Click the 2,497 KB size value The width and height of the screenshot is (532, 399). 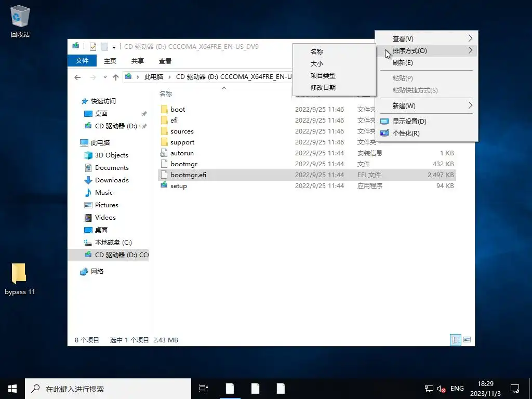point(441,175)
